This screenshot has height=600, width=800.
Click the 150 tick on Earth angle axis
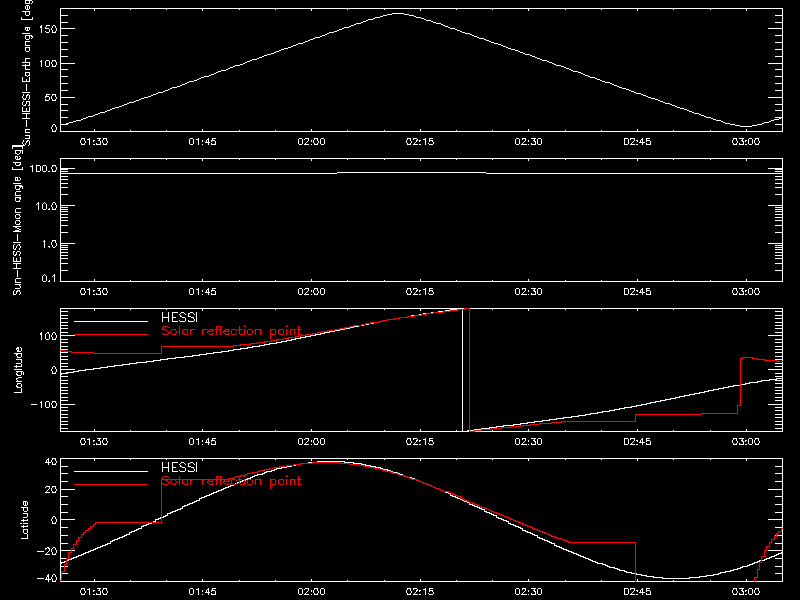pyautogui.click(x=48, y=29)
